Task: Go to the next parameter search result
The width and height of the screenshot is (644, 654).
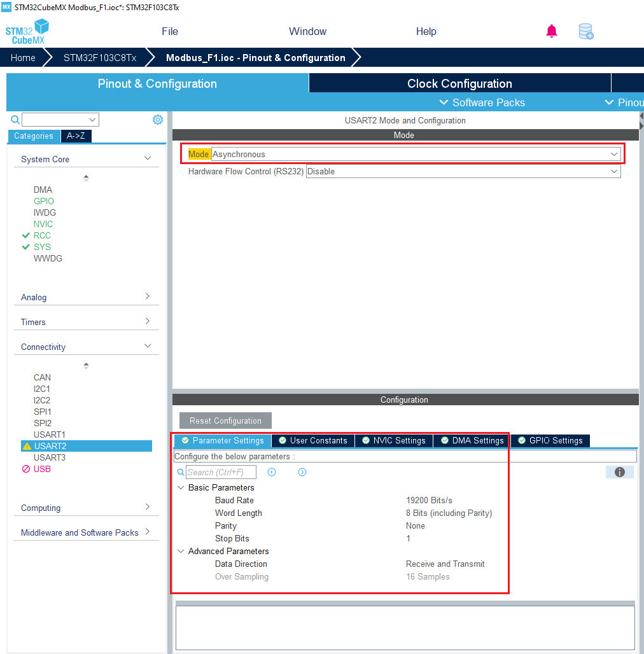Action: coord(302,471)
